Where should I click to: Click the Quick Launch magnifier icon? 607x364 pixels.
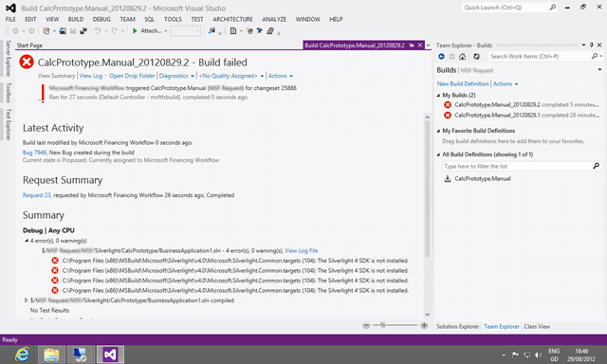point(553,8)
